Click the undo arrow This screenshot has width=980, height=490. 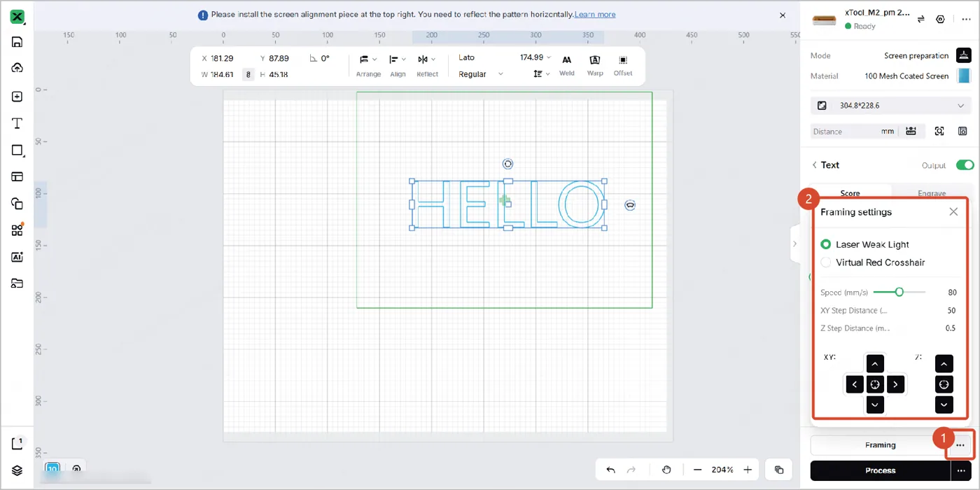click(611, 470)
